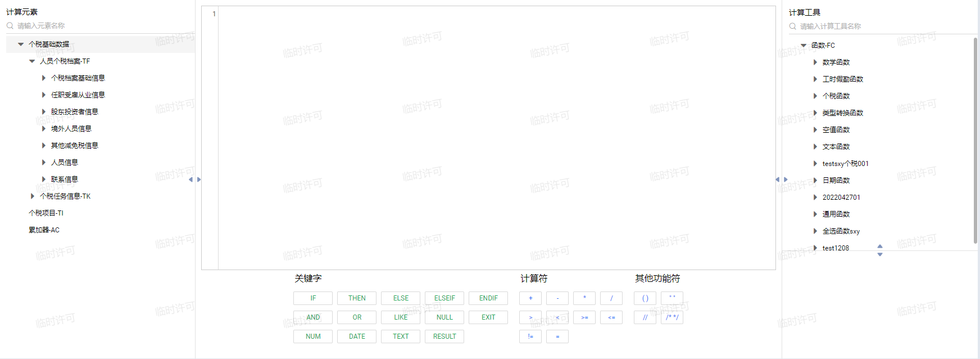
Task: Insert the not-equal != operator
Action: [530, 336]
